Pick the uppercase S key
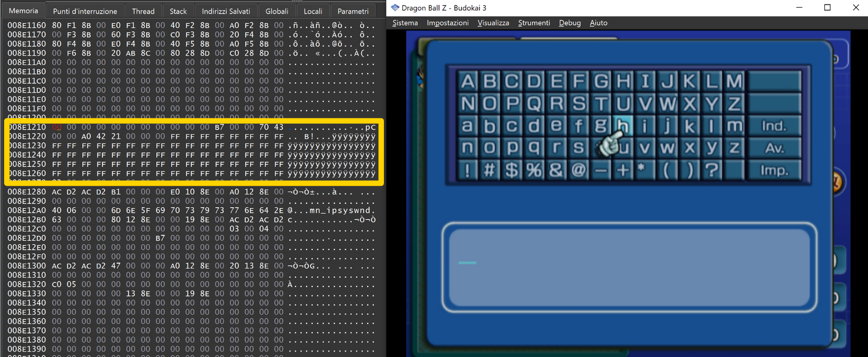 click(x=578, y=103)
